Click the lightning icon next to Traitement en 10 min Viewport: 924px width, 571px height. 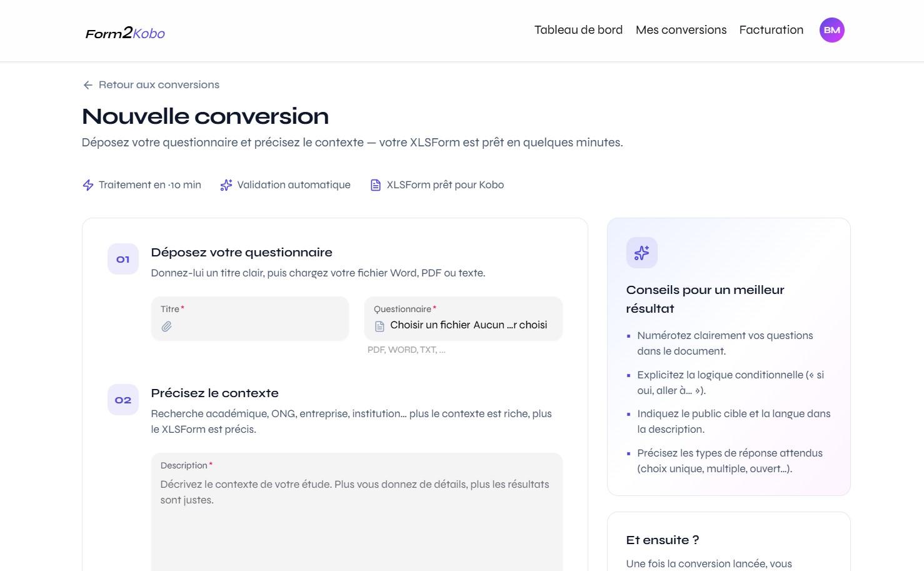[88, 184]
